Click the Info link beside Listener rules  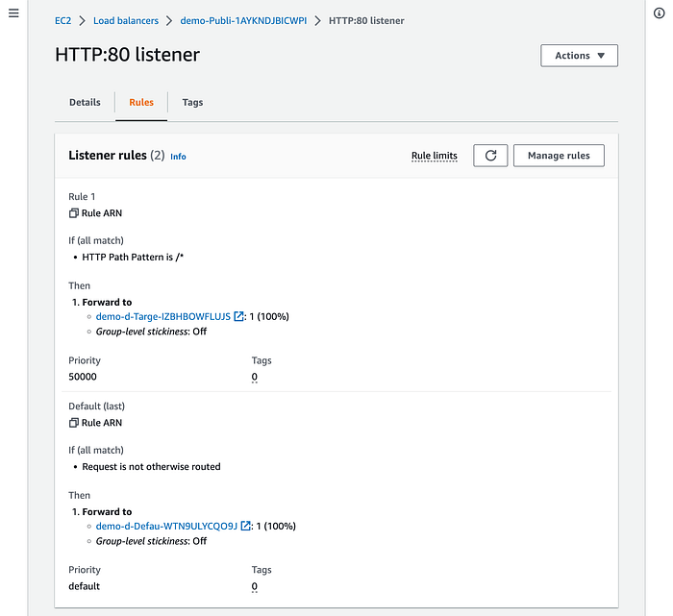pos(178,157)
